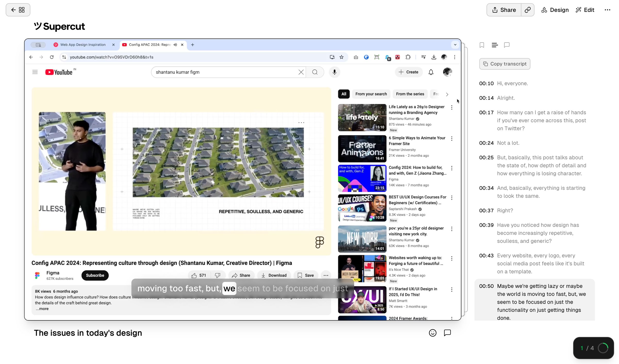This screenshot has height=364, width=619.
Task: Show the transcript panel icon
Action: tap(495, 45)
